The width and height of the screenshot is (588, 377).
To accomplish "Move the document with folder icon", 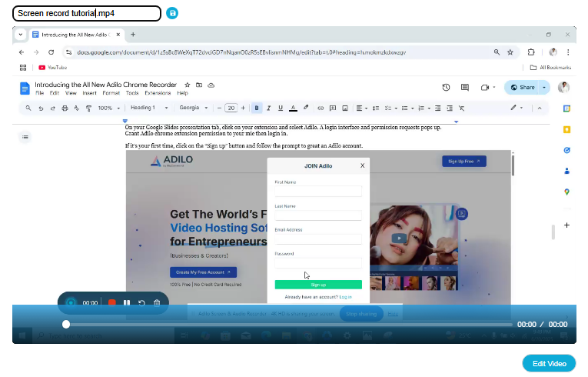I will (199, 85).
